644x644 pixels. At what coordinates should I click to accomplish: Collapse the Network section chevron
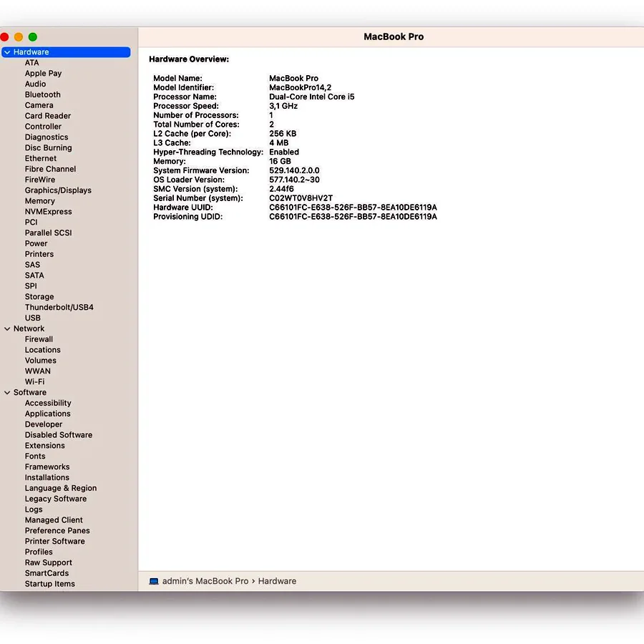pos(7,329)
